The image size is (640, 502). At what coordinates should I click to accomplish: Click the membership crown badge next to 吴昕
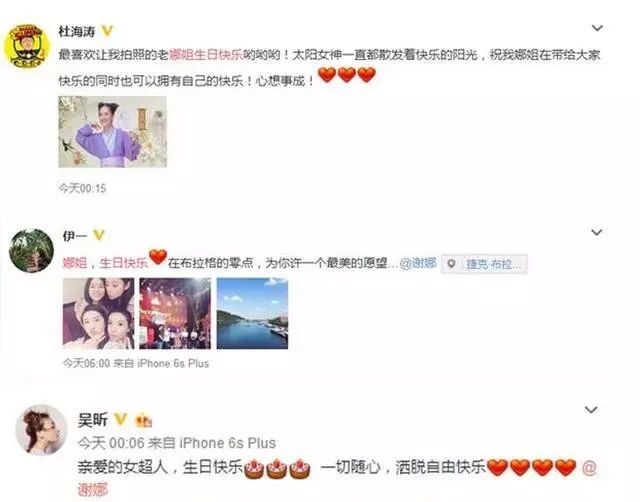143,420
